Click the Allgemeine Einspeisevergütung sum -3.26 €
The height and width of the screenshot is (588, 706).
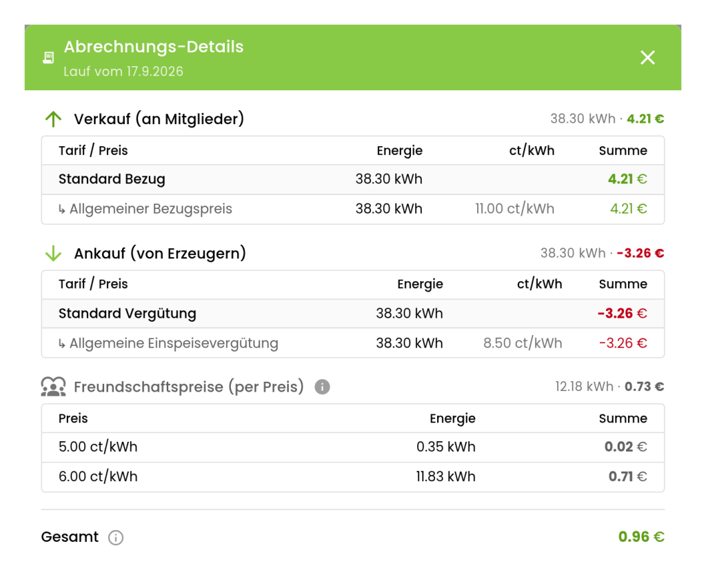coord(623,343)
